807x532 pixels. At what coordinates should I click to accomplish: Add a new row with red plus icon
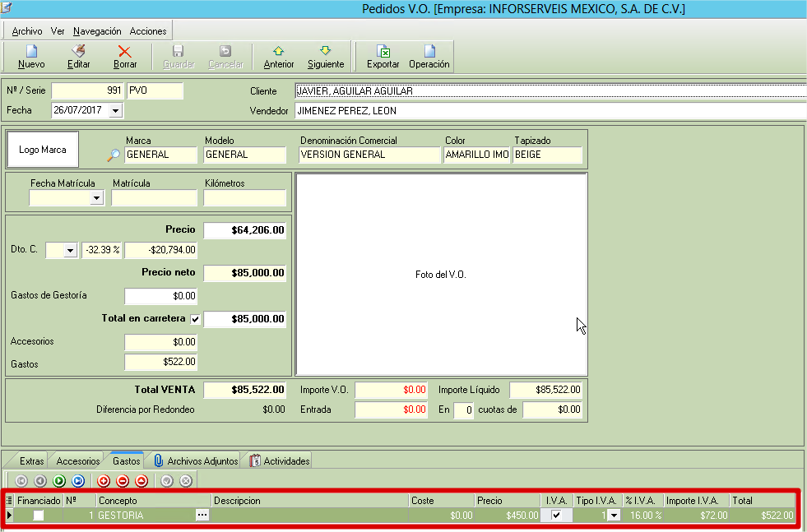[104, 481]
